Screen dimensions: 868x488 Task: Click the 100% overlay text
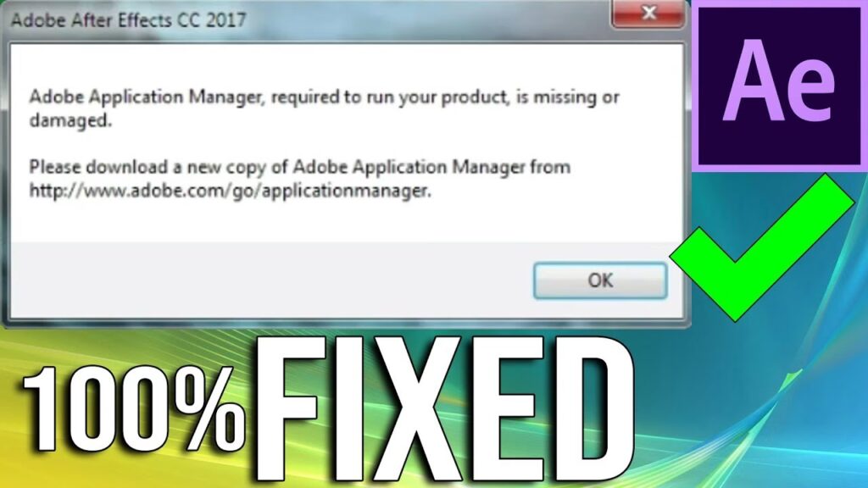133,408
